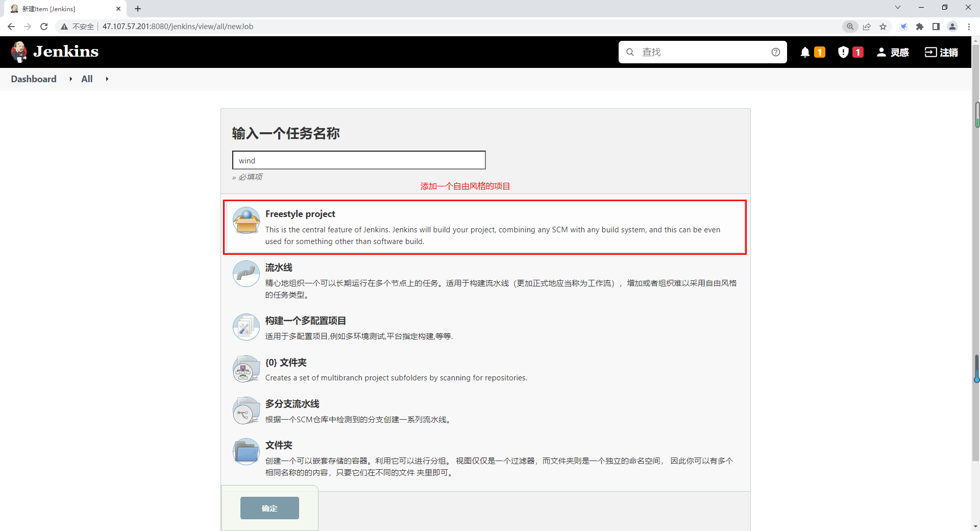Open the 灵感 user profile link
This screenshot has width=980, height=531.
[893, 52]
